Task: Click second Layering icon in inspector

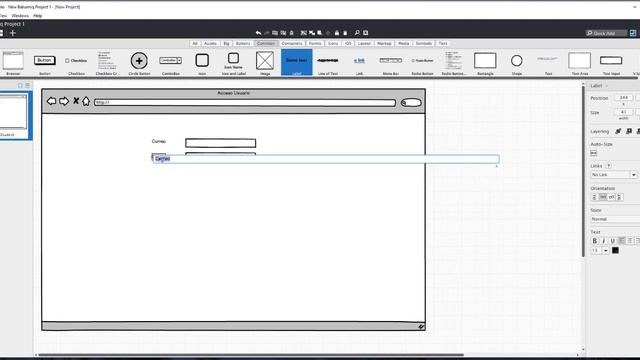Action: point(629,131)
